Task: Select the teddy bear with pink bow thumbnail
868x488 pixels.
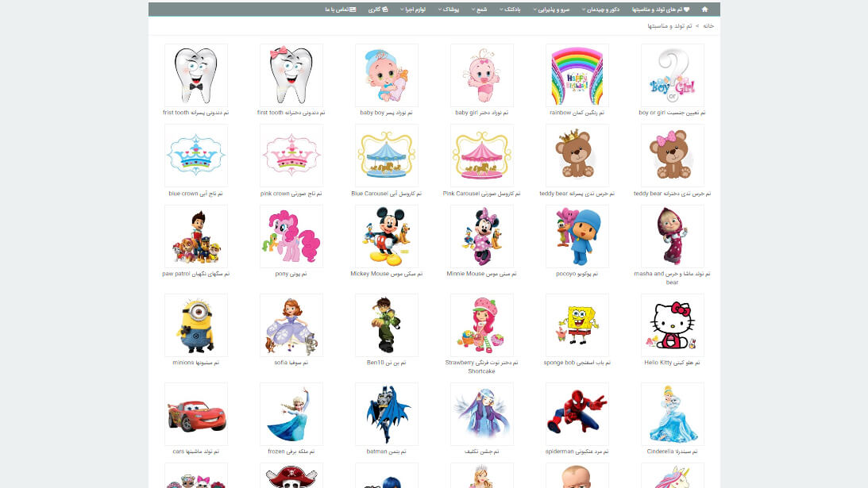Action: [672, 156]
